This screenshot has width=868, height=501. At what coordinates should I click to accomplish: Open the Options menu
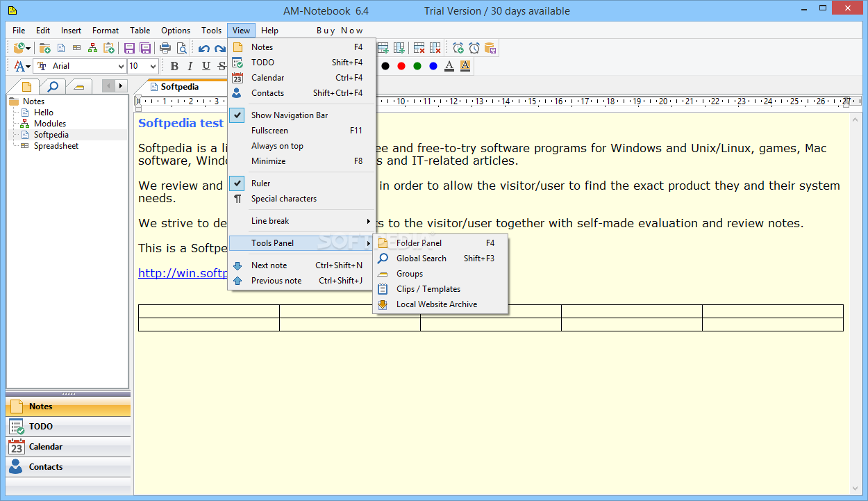click(x=176, y=31)
